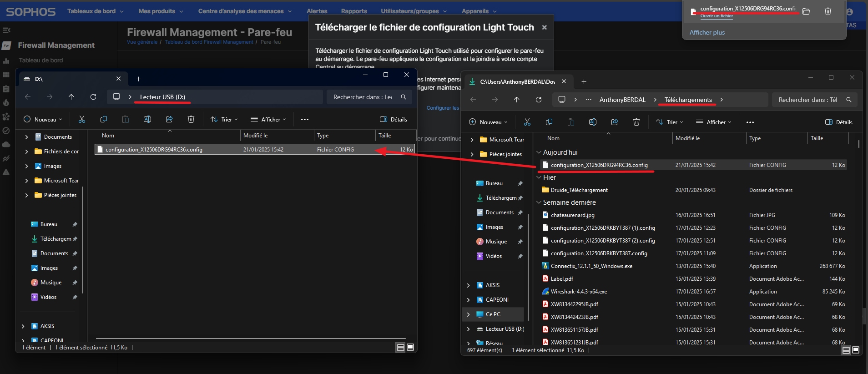The width and height of the screenshot is (868, 374).
Task: Share icon in Téléchargements window toolbar
Action: (615, 122)
